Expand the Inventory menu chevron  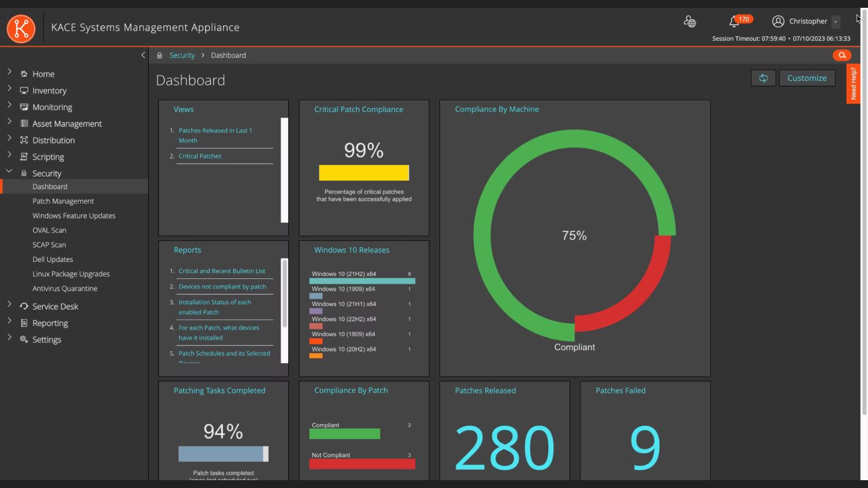[x=9, y=89]
